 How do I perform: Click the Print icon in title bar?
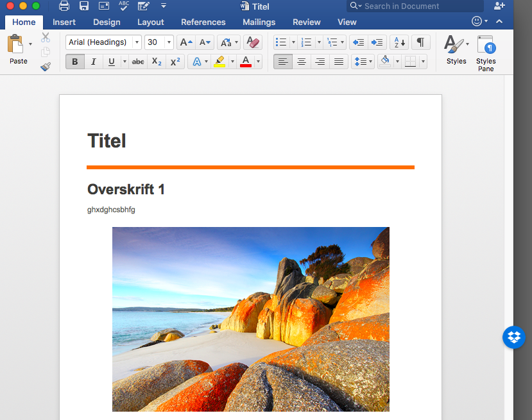click(x=64, y=6)
